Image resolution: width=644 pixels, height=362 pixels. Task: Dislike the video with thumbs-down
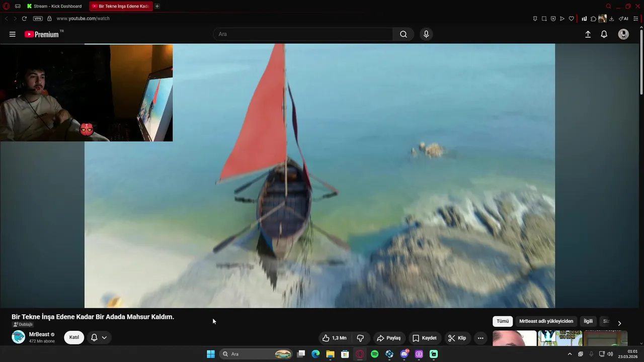[360, 338]
